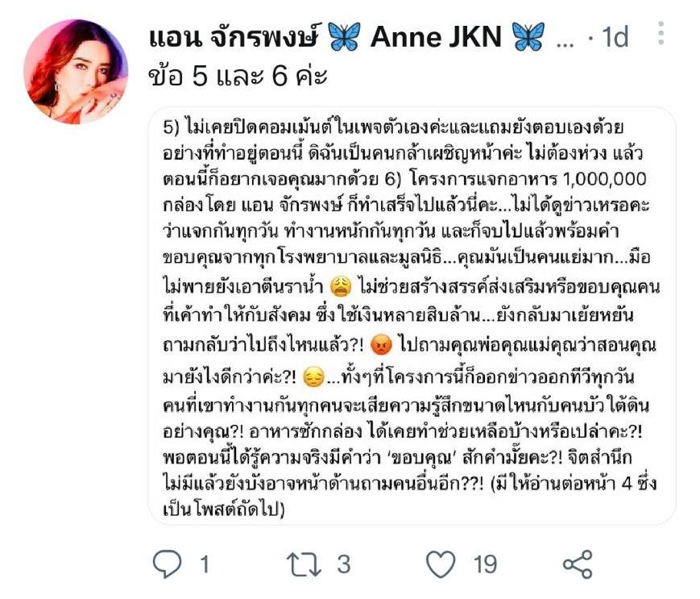Open the quoted tweet starting with 5) ไม่เคยปิดคอมเม้นต์

click(412, 316)
